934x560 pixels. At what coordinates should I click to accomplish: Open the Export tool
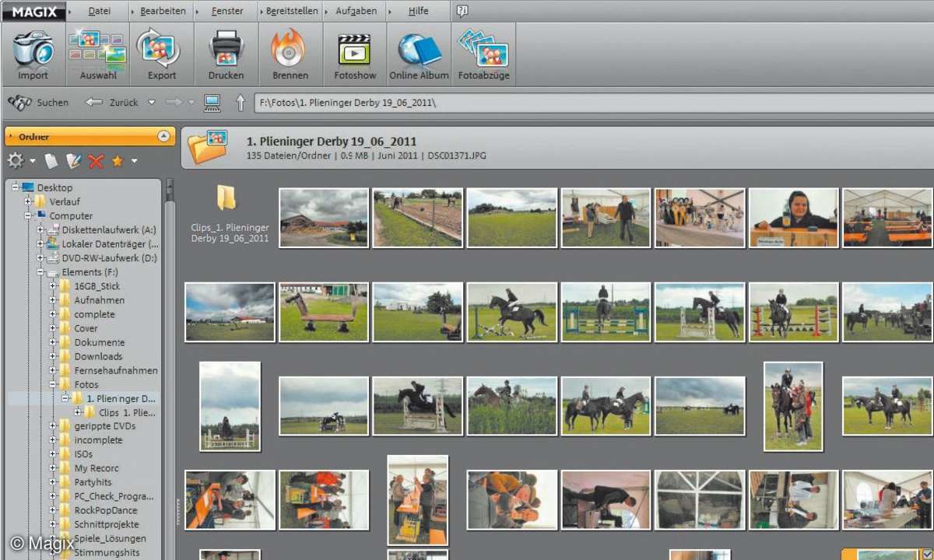click(x=162, y=54)
